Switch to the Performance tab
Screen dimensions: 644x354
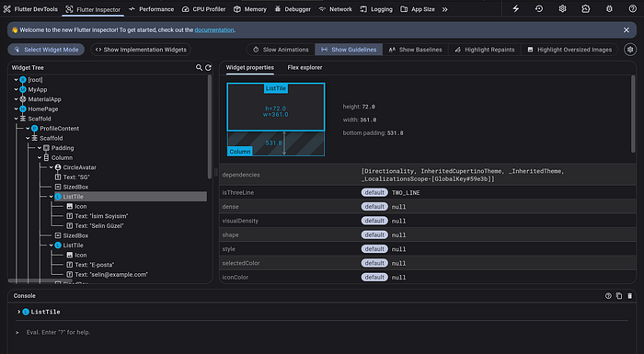click(151, 9)
